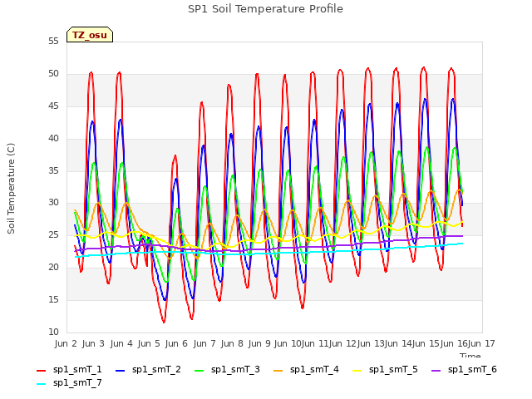Click the yellow sp1_smT_5 legend swatch
This screenshot has height=399, width=532.
coord(357,371)
